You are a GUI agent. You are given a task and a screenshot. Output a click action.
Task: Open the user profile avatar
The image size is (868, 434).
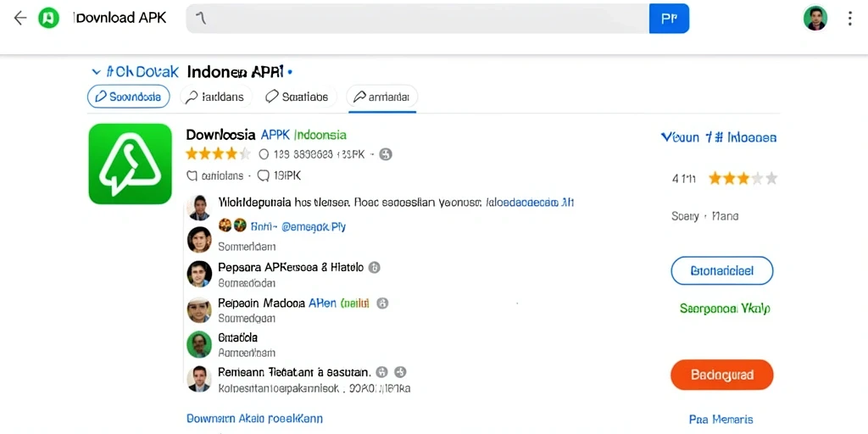(815, 19)
